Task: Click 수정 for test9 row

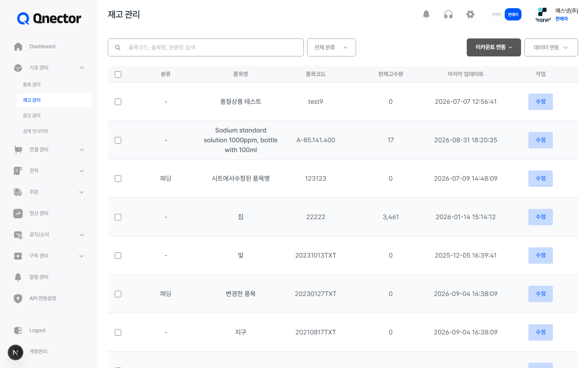Action: pos(541,102)
